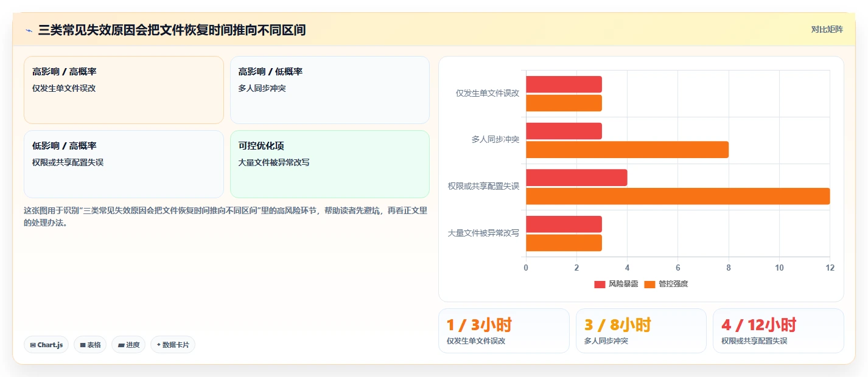Click the lightning icon beside the header title

coord(29,30)
